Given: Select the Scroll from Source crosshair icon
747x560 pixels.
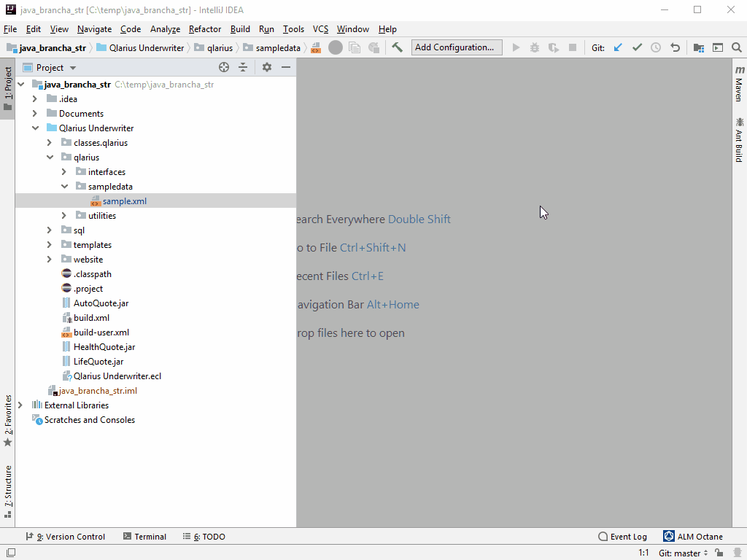Looking at the screenshot, I should point(223,67).
